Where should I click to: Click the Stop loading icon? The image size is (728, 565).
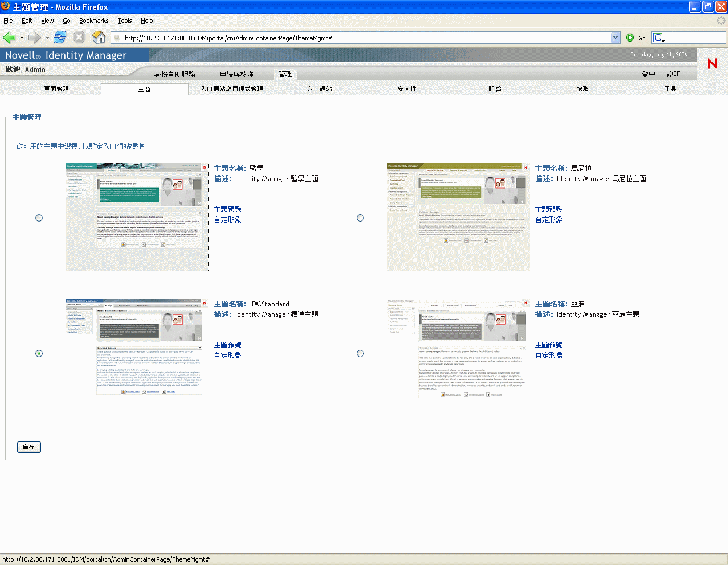79,38
